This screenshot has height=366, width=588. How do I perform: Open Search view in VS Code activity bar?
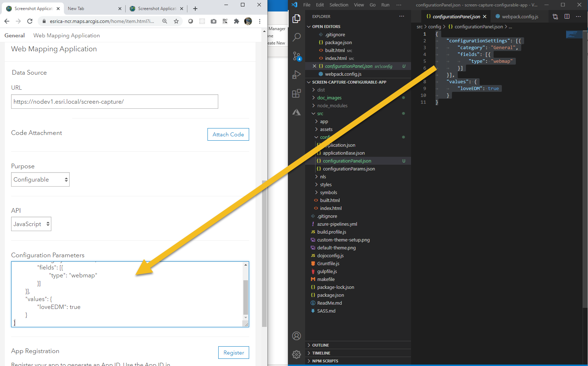pos(297,37)
